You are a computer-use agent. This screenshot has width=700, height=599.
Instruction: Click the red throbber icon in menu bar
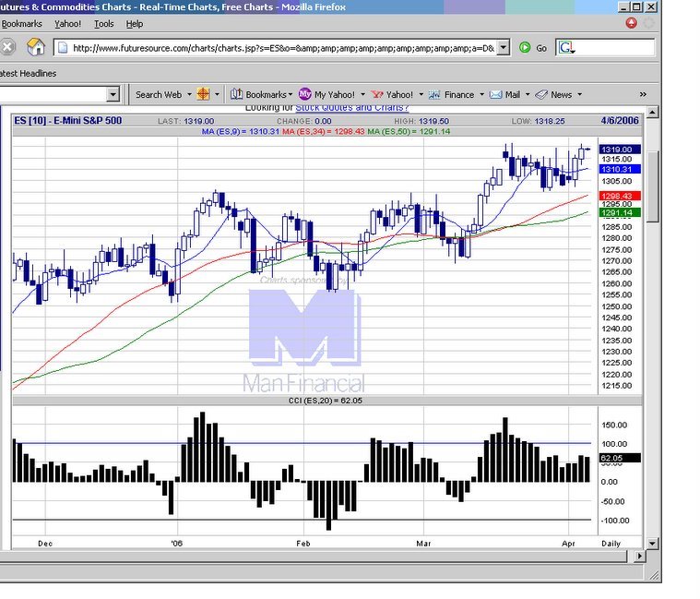point(631,23)
